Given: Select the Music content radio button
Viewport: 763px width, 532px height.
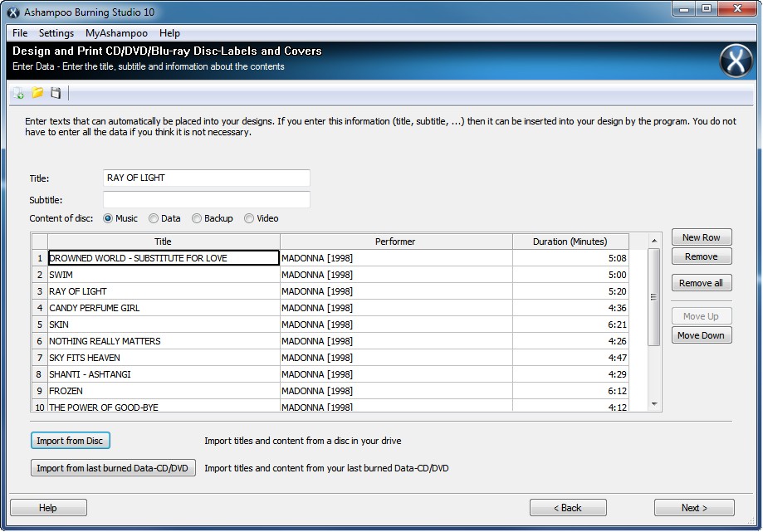Looking at the screenshot, I should tap(108, 219).
